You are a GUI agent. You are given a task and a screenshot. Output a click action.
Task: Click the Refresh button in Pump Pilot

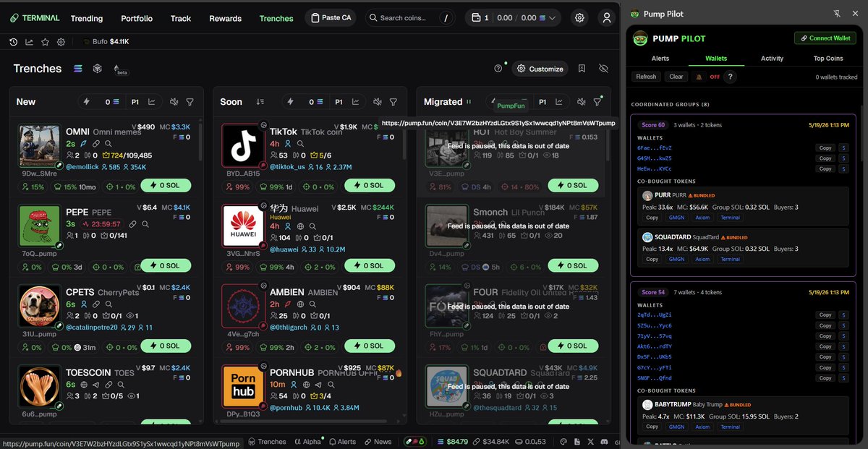(x=647, y=77)
